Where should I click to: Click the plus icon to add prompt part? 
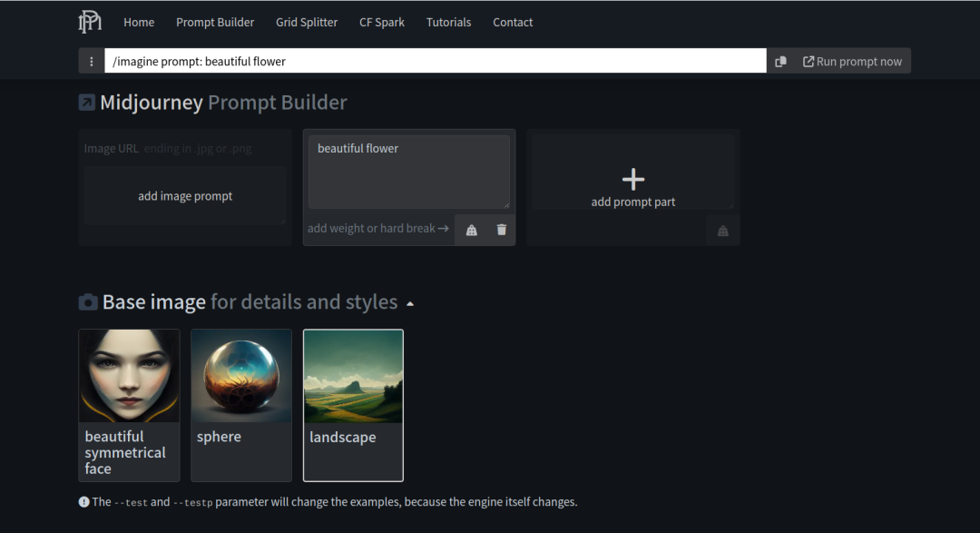[633, 179]
